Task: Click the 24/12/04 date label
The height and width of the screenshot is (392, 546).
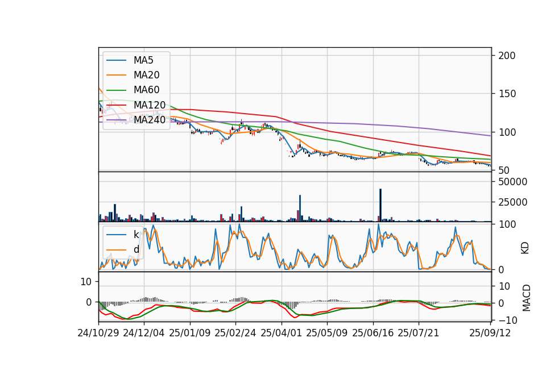Action: [144, 333]
